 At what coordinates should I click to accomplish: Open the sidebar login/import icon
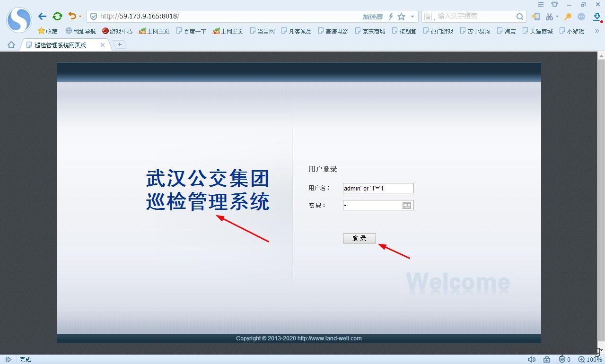[535, 17]
